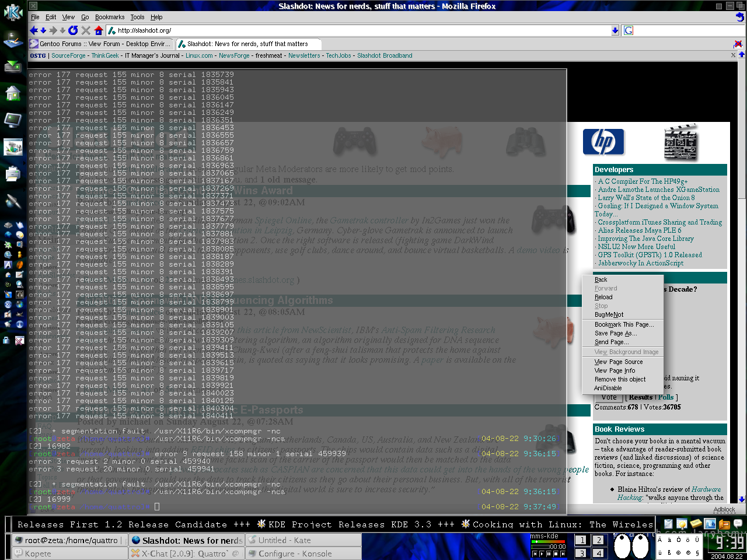Select Remove this object in context menu
The image size is (747, 560).
pyautogui.click(x=623, y=379)
